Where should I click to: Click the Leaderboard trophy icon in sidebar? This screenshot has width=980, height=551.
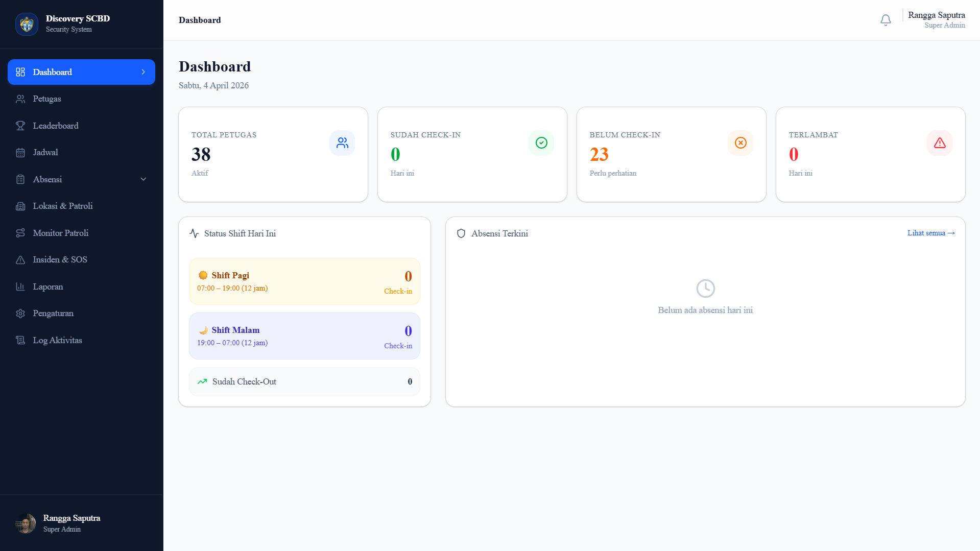[x=20, y=126]
